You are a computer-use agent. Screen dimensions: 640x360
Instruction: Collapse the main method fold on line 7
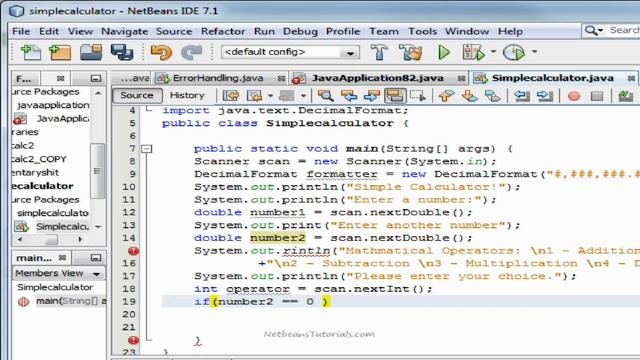point(147,149)
